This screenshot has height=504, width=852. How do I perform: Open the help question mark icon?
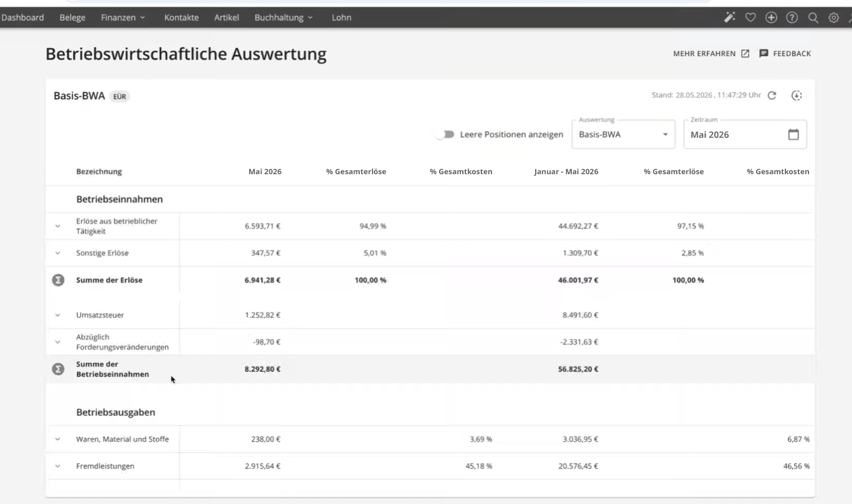click(792, 17)
